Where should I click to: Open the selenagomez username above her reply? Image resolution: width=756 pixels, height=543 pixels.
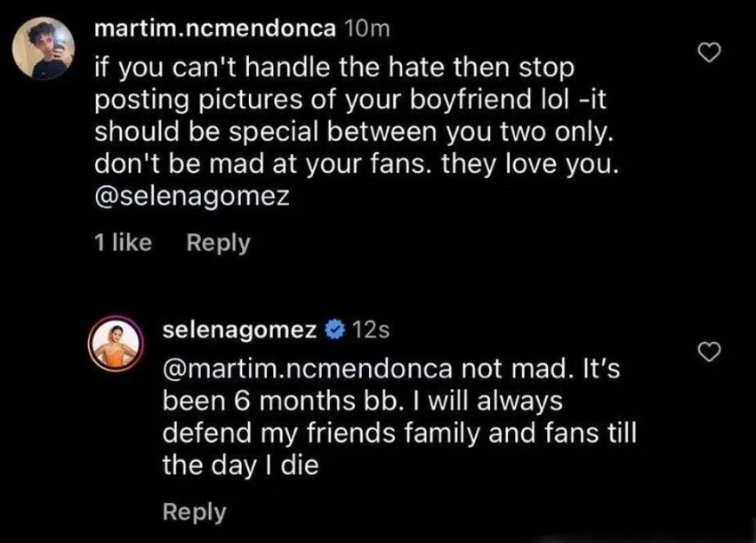pos(240,331)
